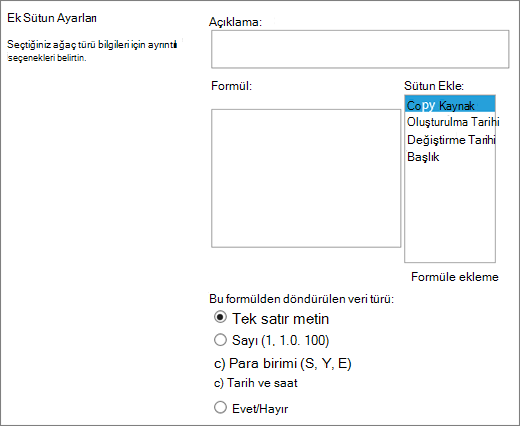Click the Sütun Ekle: label

[434, 86]
